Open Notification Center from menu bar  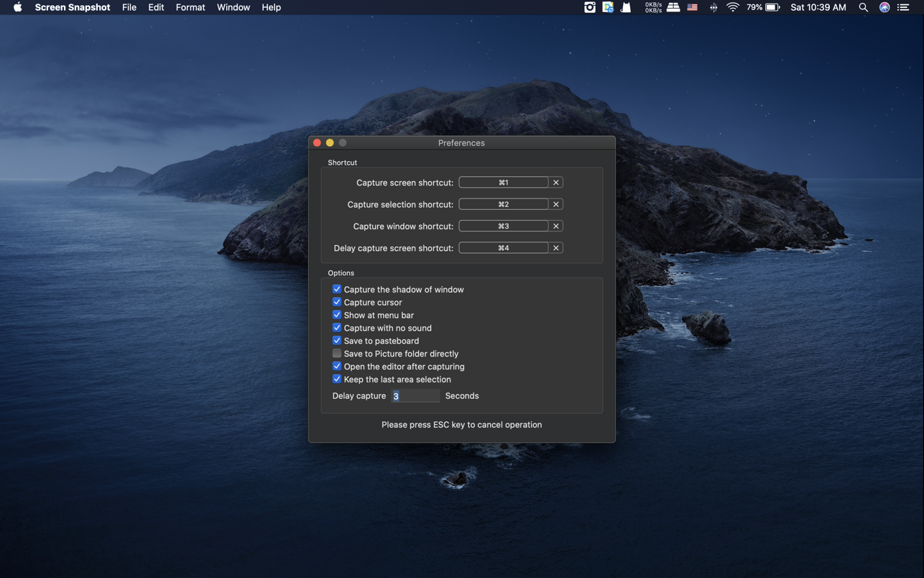click(x=902, y=7)
